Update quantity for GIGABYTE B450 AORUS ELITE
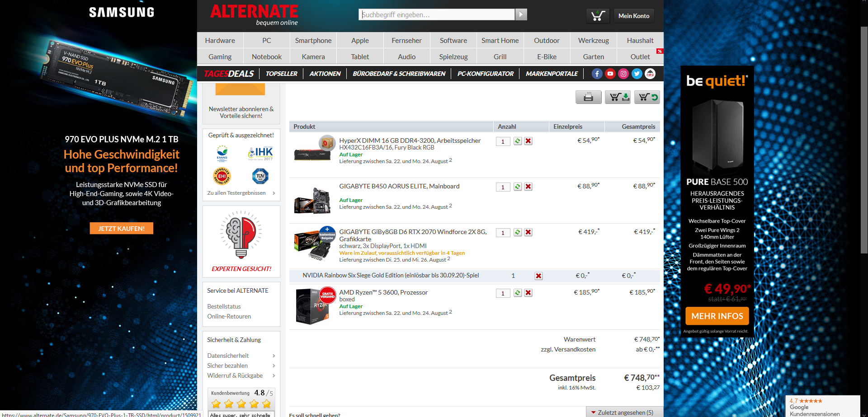868x417 pixels. 518,187
